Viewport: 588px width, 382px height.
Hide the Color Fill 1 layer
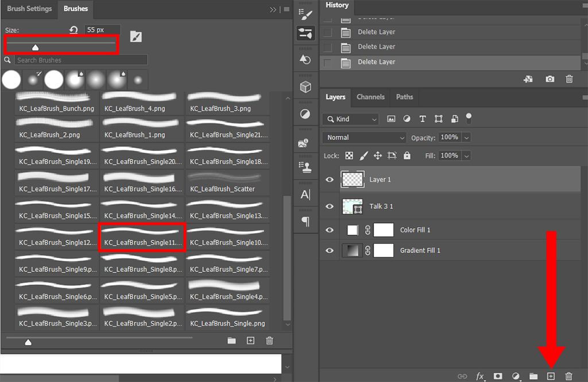pos(330,230)
